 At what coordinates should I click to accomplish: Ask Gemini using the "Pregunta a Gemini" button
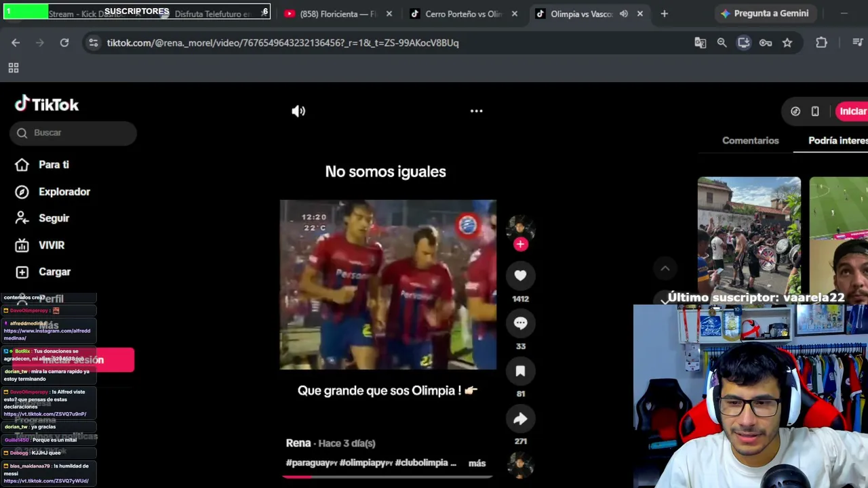pos(764,14)
